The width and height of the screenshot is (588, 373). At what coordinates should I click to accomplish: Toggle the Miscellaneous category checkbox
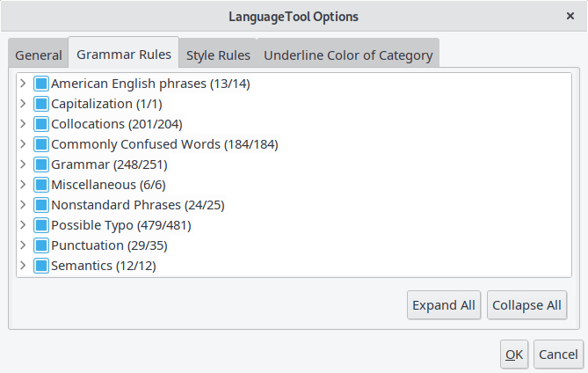(41, 185)
